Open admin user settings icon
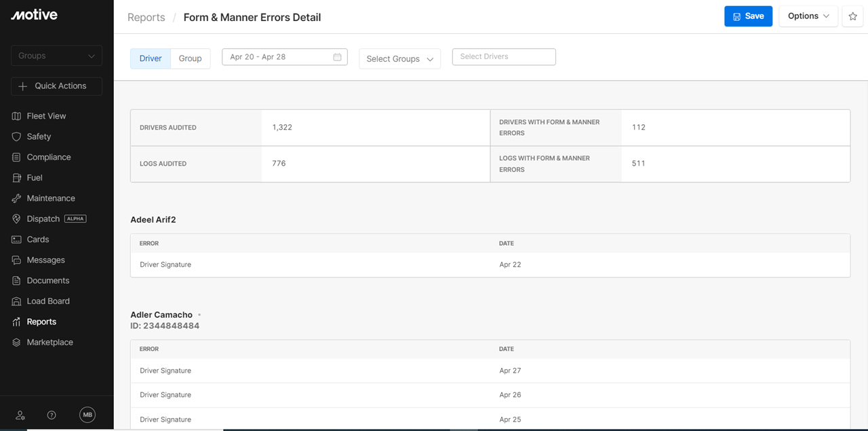Screen dimensions: 868x431 pyautogui.click(x=20, y=415)
